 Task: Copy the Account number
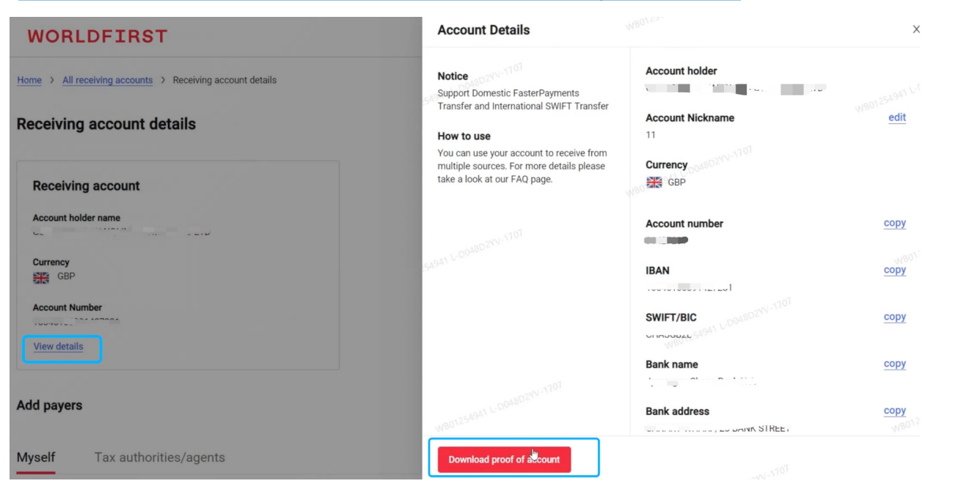coord(894,224)
